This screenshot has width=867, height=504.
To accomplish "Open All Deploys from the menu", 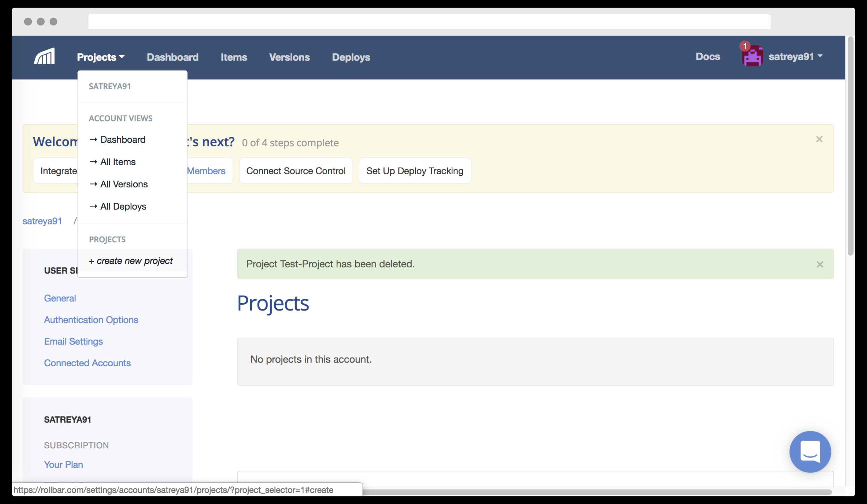I will click(x=123, y=206).
